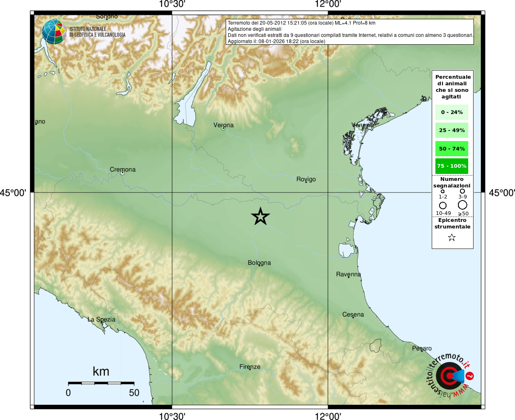Click the report marker below Cremona label
Screen dimensions: 515x420
tap(122, 173)
